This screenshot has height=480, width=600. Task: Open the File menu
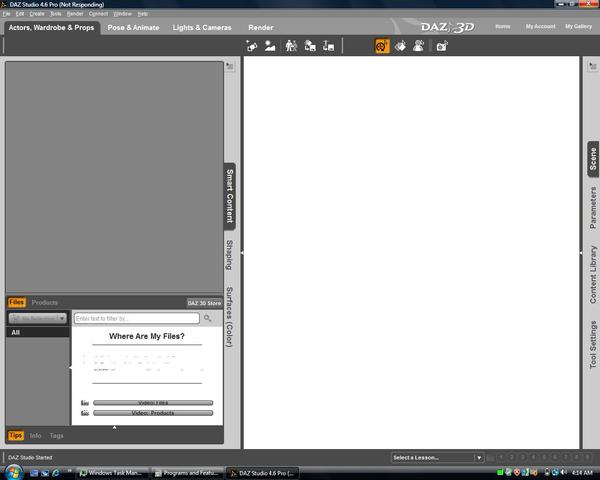pyautogui.click(x=7, y=14)
